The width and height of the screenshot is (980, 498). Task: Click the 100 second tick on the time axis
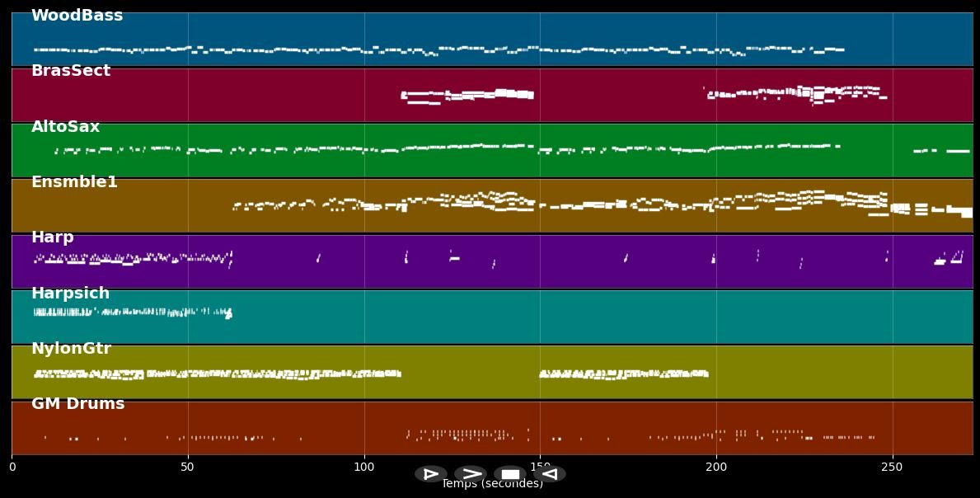pos(363,467)
